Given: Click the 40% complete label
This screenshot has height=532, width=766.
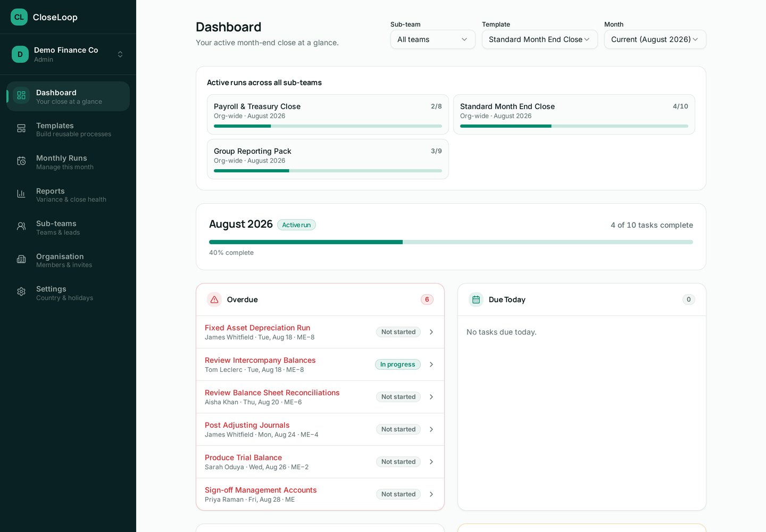Looking at the screenshot, I should [x=231, y=253].
